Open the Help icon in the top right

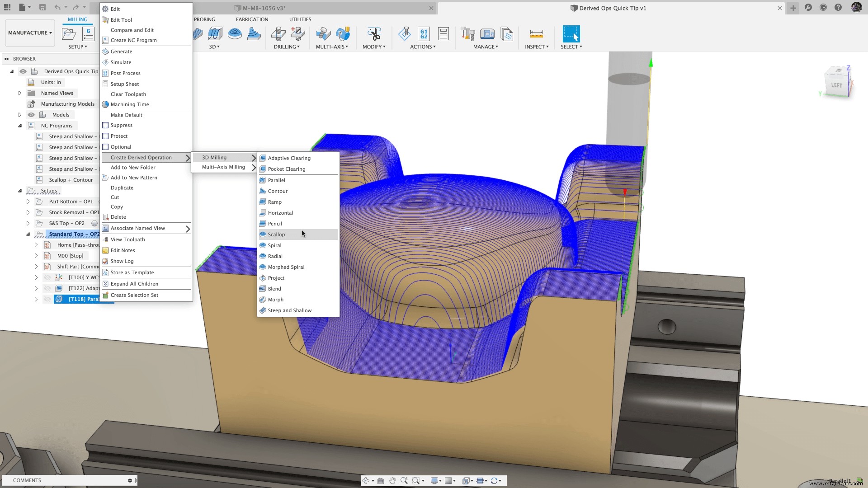click(839, 7)
